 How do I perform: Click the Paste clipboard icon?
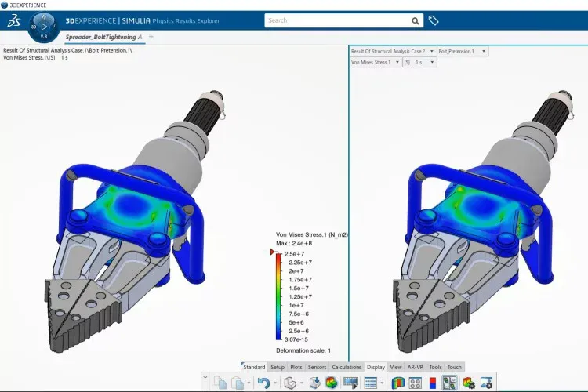(241, 382)
